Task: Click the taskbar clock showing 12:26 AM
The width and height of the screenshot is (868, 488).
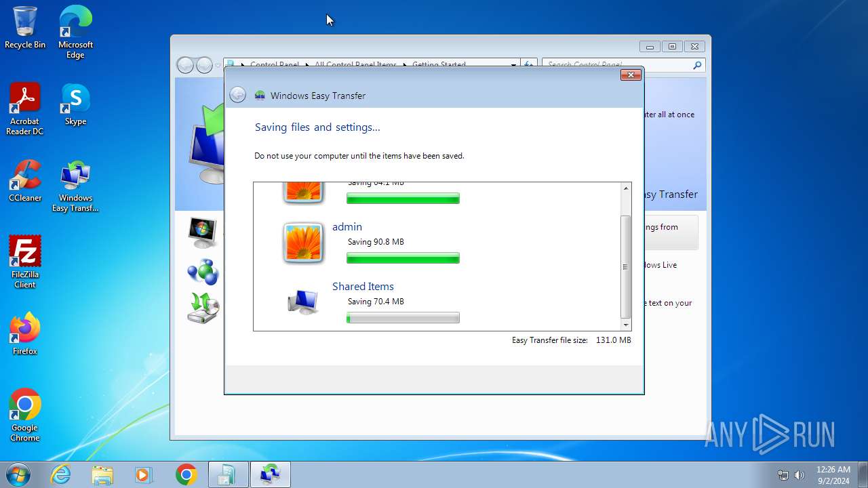Action: tap(833, 475)
